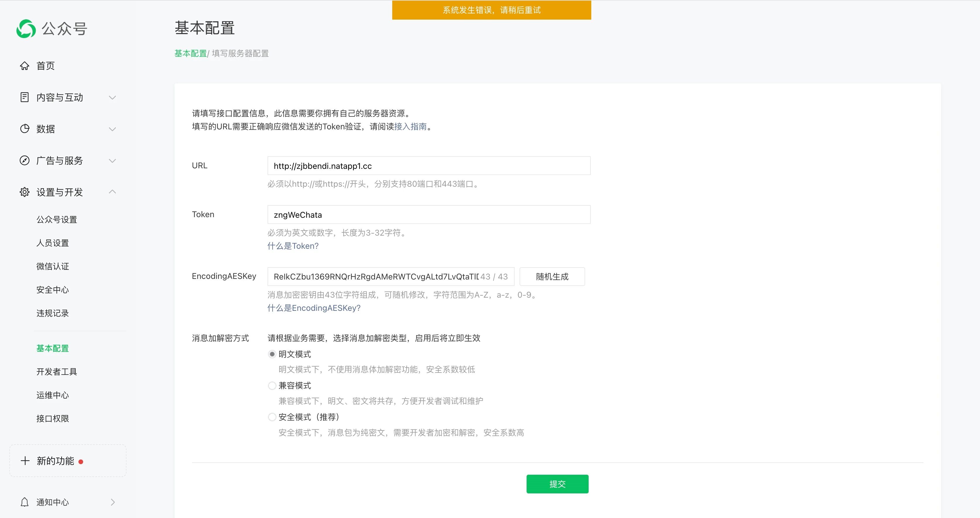This screenshot has width=980, height=518.
Task: Expand the 内容与互动 chevron
Action: (112, 97)
